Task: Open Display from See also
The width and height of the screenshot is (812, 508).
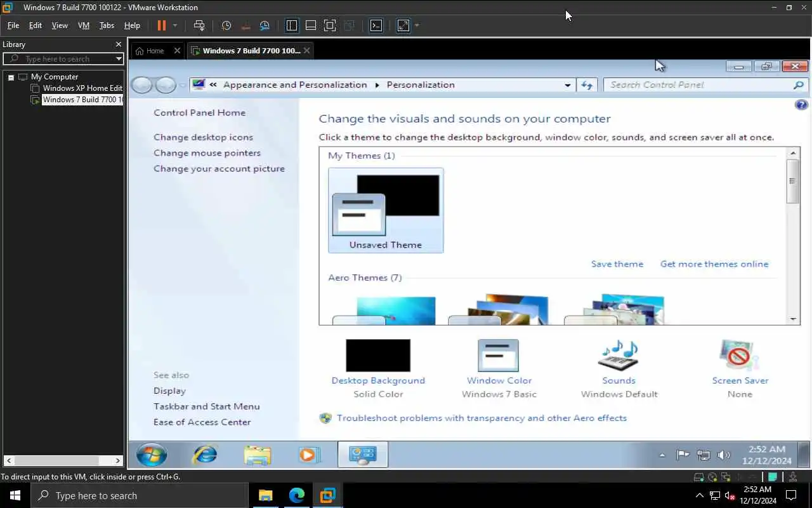Action: tap(169, 391)
